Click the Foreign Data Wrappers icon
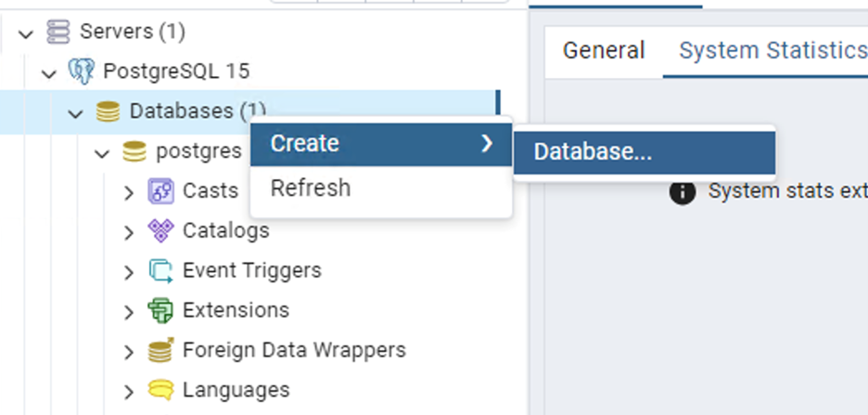This screenshot has width=868, height=415. click(x=160, y=351)
